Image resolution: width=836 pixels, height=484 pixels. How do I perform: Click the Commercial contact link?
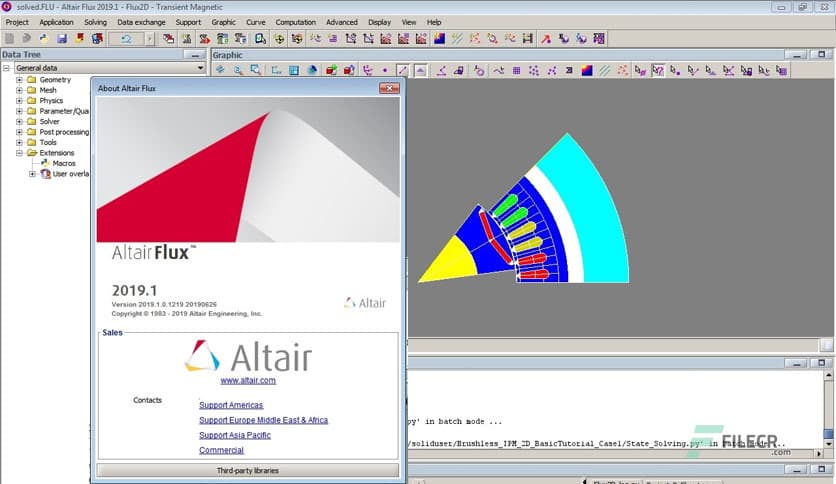click(221, 450)
